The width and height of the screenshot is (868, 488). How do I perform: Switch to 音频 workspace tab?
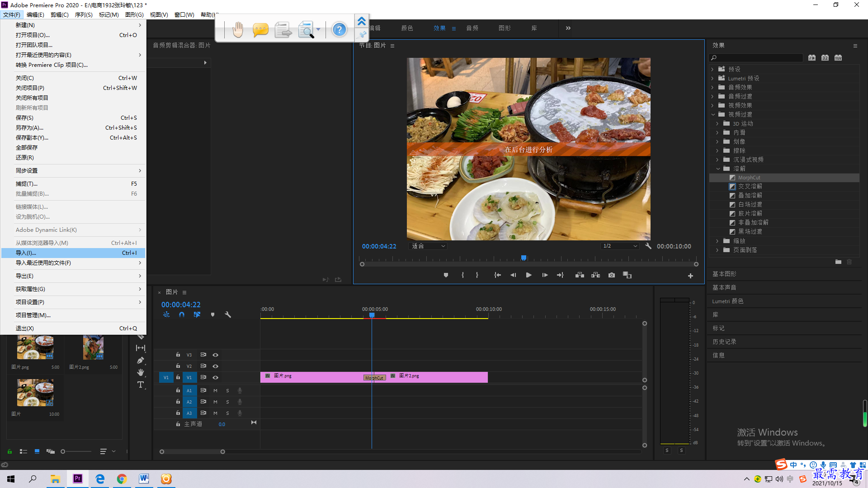point(472,28)
